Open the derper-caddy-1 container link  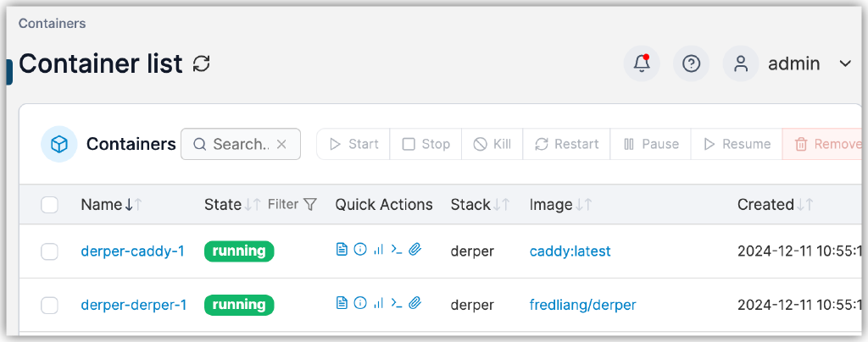point(132,251)
